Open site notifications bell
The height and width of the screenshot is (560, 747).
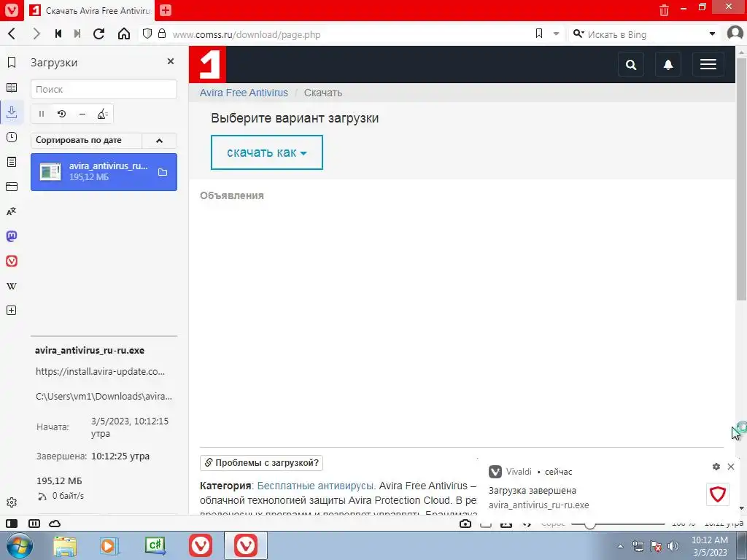(668, 64)
